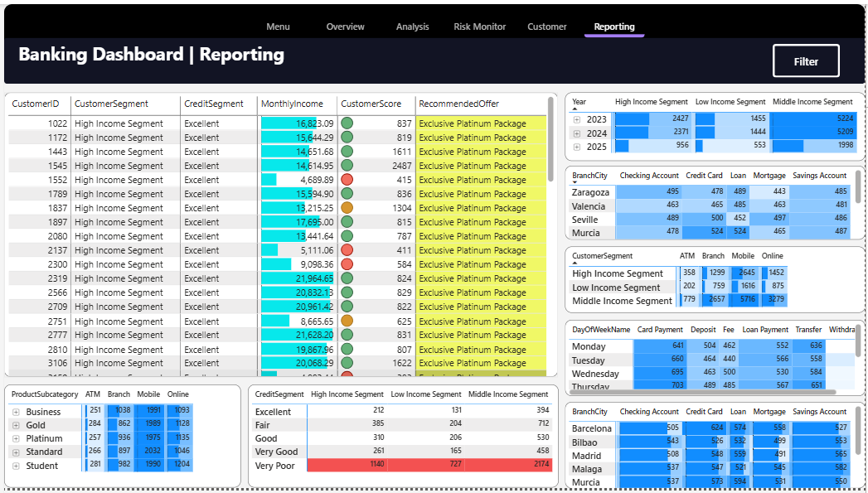Viewport: 868px width, 493px height.
Task: Expand the Business product subcategory
Action: click(x=16, y=412)
